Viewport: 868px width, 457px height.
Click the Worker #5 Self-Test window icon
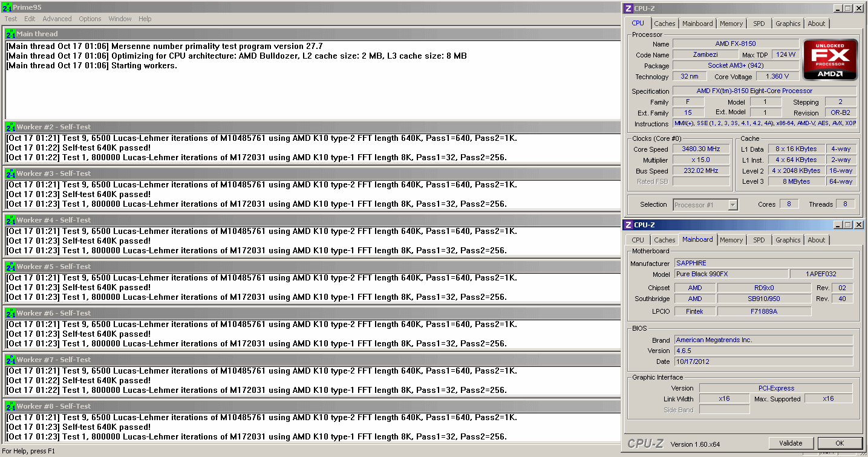(x=10, y=267)
